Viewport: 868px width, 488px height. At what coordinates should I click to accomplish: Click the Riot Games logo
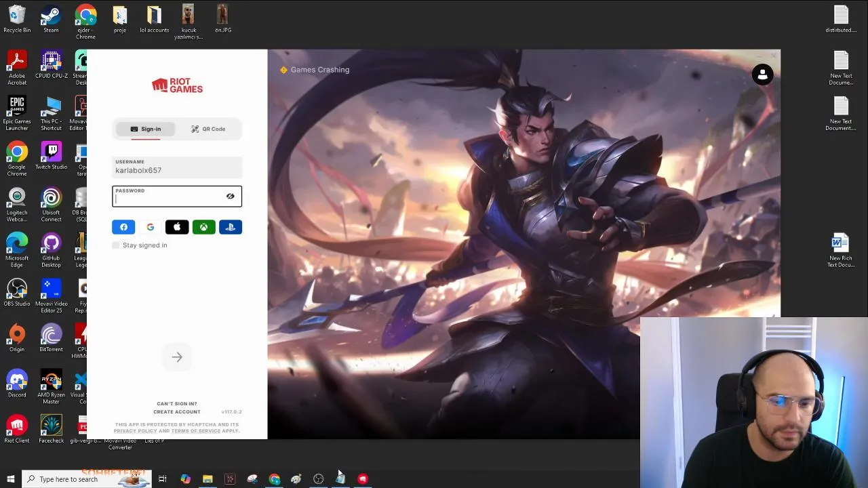[x=177, y=85]
